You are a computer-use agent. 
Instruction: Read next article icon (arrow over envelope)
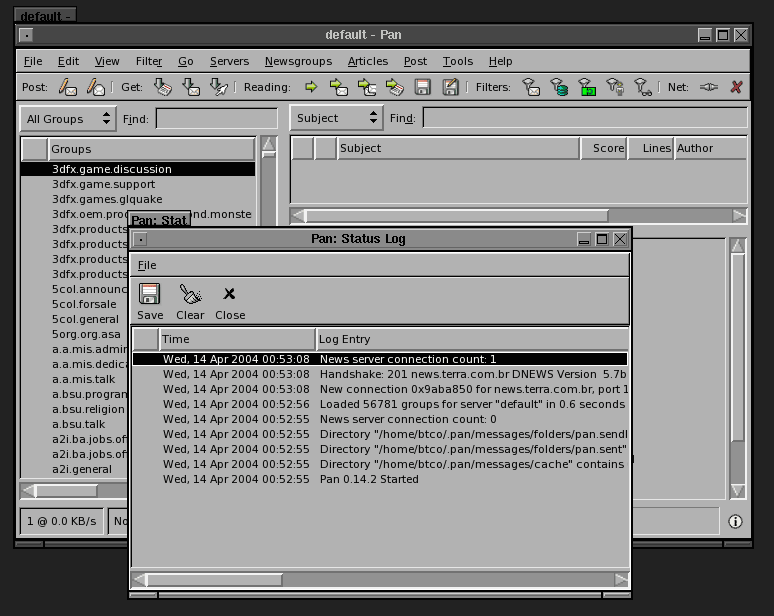coord(339,87)
